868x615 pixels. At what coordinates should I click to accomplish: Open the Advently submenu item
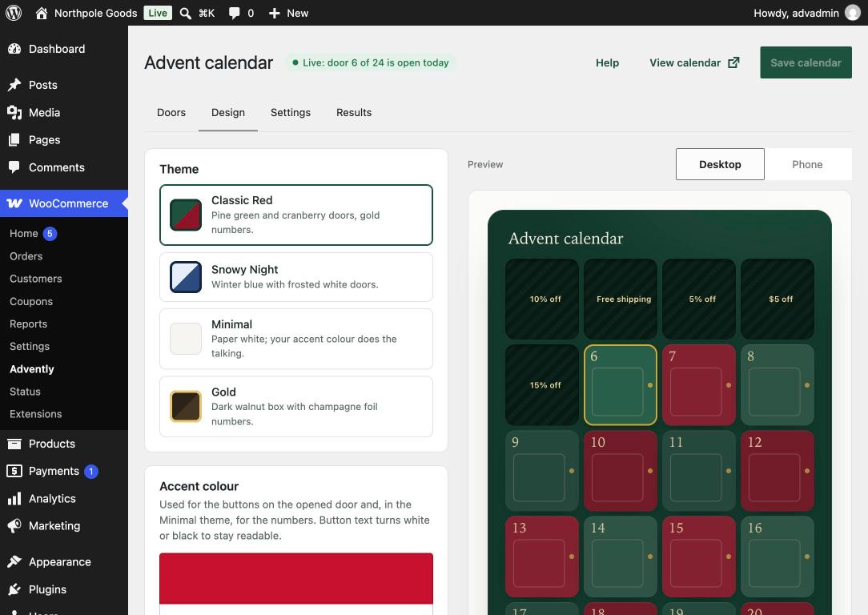coord(31,368)
